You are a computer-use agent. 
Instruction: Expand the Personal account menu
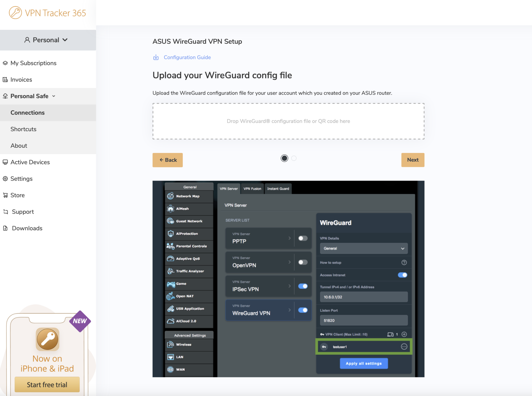tap(46, 40)
